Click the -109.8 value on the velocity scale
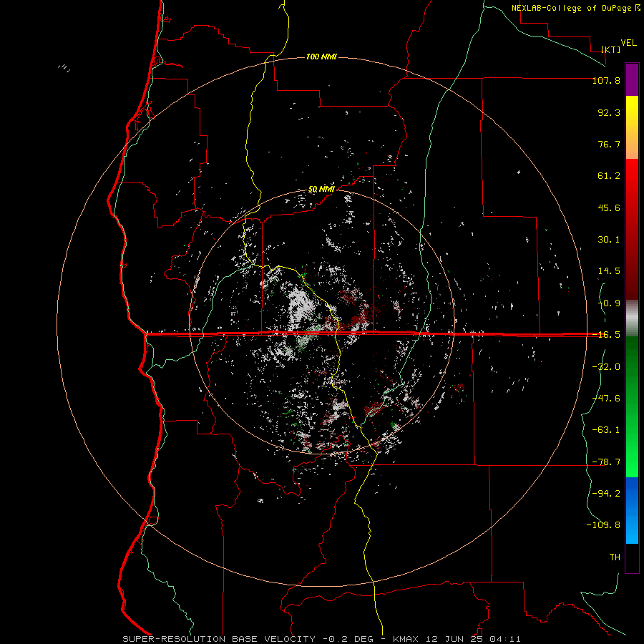This screenshot has width=644, height=644. pyautogui.click(x=603, y=525)
